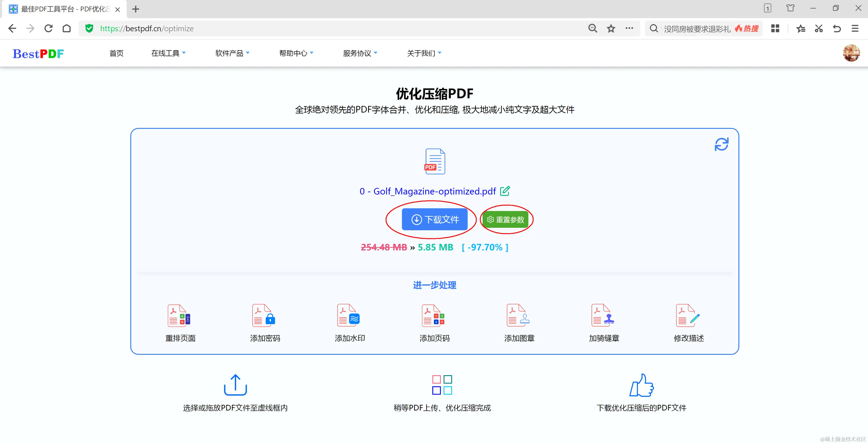
Task: Click the blue 下载文件 download button
Action: tap(435, 219)
